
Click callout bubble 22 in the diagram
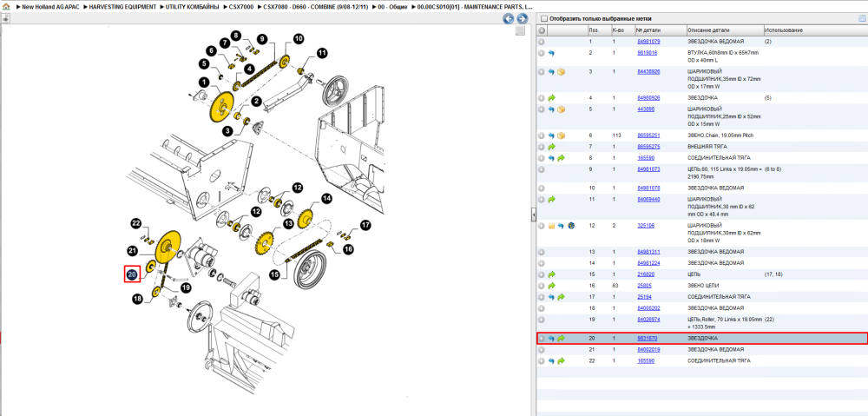(x=137, y=223)
